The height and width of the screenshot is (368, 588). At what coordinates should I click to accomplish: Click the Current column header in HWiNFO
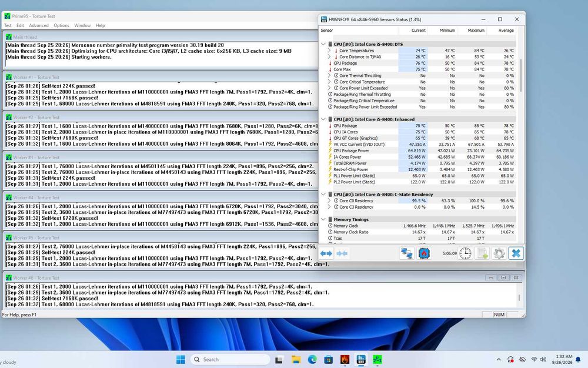[413, 31]
